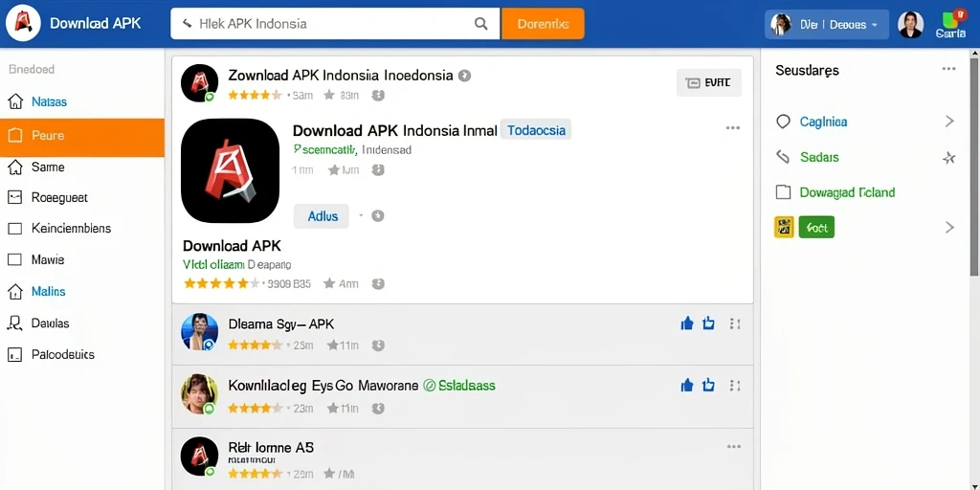Click star rating on Download APK card
This screenshot has height=490, width=980.
coord(222,283)
